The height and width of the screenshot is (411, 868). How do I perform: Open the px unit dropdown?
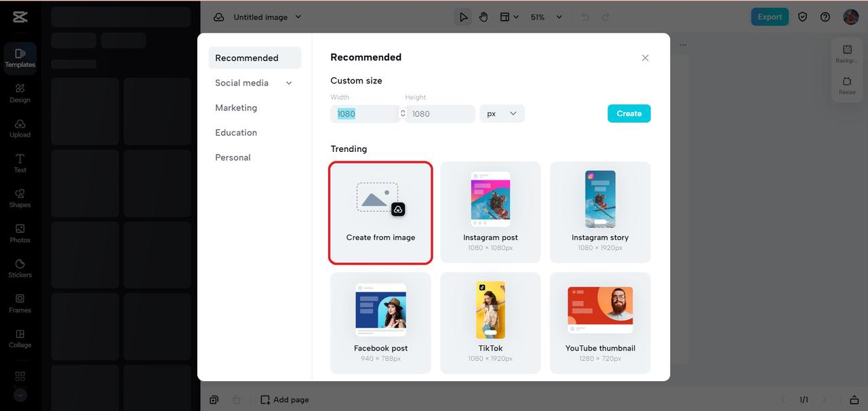(x=502, y=114)
